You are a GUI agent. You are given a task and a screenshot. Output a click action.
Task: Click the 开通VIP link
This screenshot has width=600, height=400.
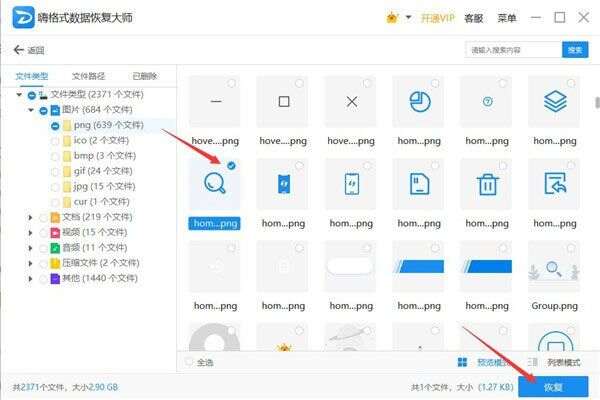438,18
